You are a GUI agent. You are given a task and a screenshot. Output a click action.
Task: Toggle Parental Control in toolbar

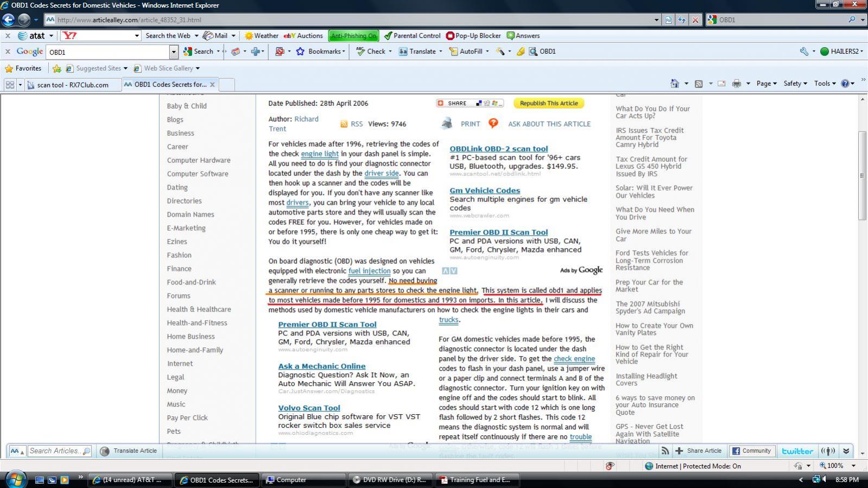coord(412,36)
